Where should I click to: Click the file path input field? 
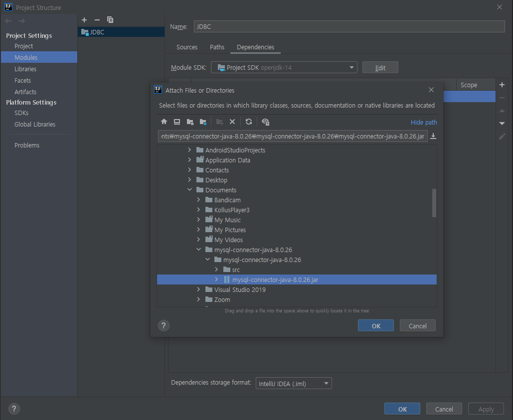point(293,136)
